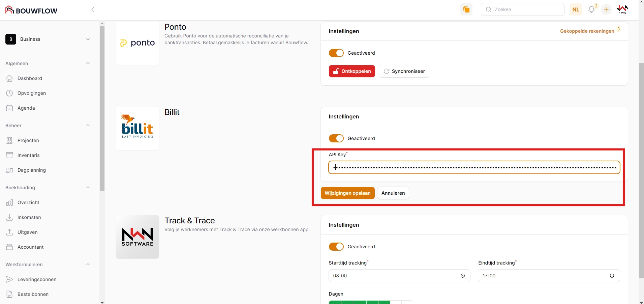644x304 pixels.
Task: Click the Billit logo thumbnail
Action: coord(137,129)
